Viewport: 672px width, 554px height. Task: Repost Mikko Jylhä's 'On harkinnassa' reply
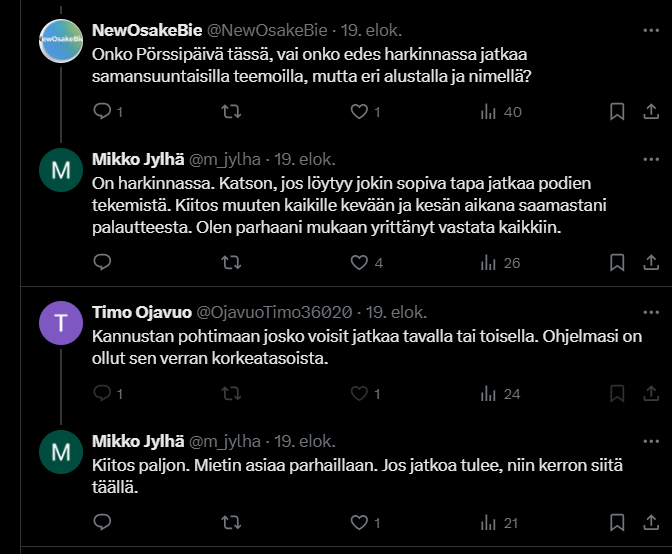231,262
